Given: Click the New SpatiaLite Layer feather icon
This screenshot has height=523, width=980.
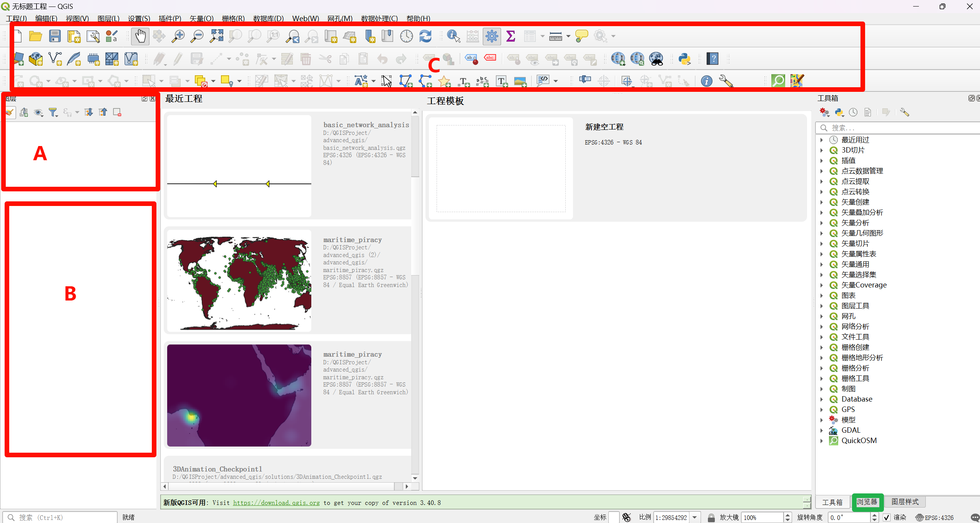Looking at the screenshot, I should pos(74,59).
